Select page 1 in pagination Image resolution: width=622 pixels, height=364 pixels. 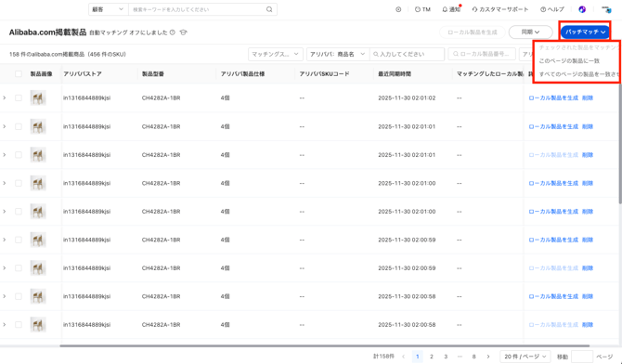point(418,357)
